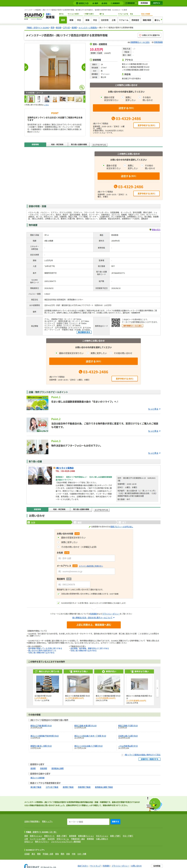Expand もっと見る under Point.3

pyautogui.click(x=154, y=453)
